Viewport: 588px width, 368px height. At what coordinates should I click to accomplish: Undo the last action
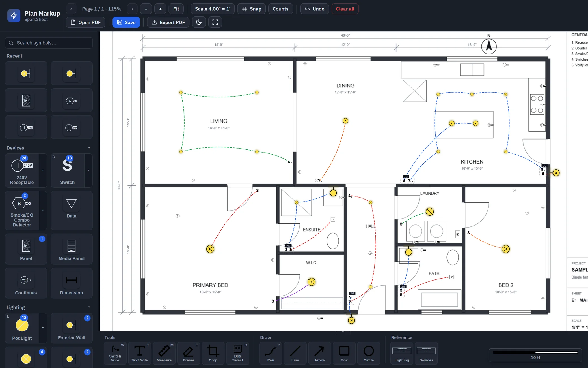point(314,9)
